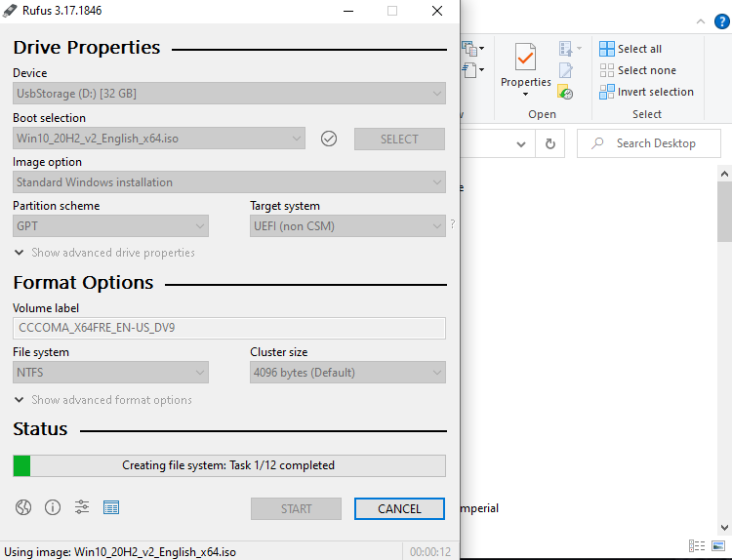Click Explorer scrollbar down arrow

(724, 528)
